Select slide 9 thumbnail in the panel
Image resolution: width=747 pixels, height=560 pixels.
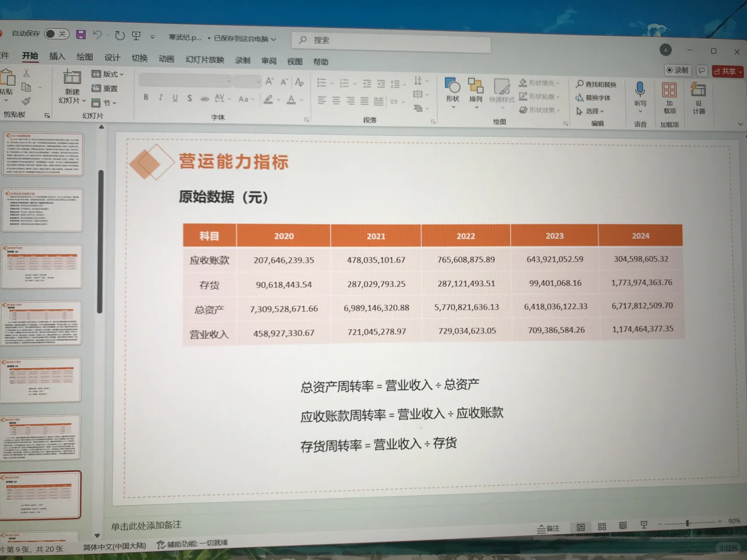pos(41,494)
